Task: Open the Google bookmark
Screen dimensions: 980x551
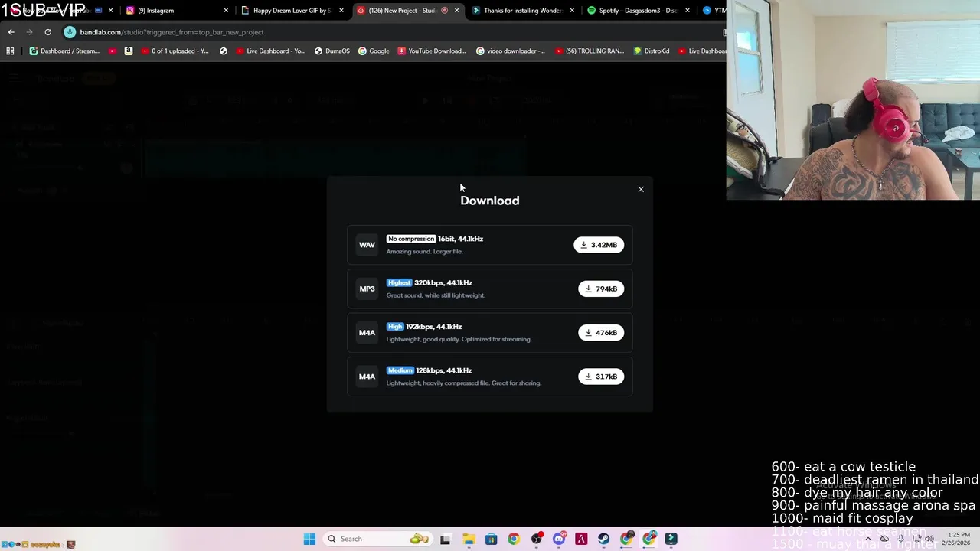Action: click(374, 51)
